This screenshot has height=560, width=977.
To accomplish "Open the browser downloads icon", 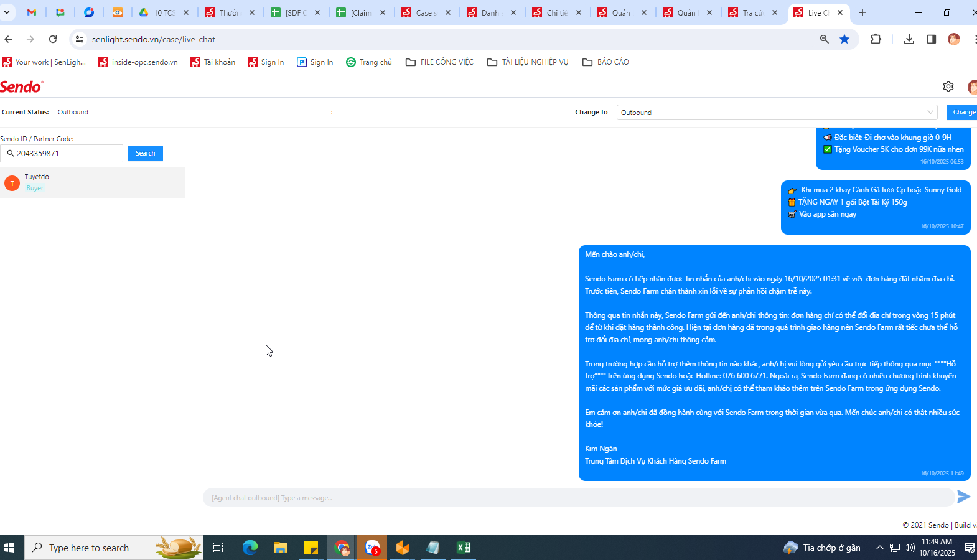I will click(x=909, y=39).
